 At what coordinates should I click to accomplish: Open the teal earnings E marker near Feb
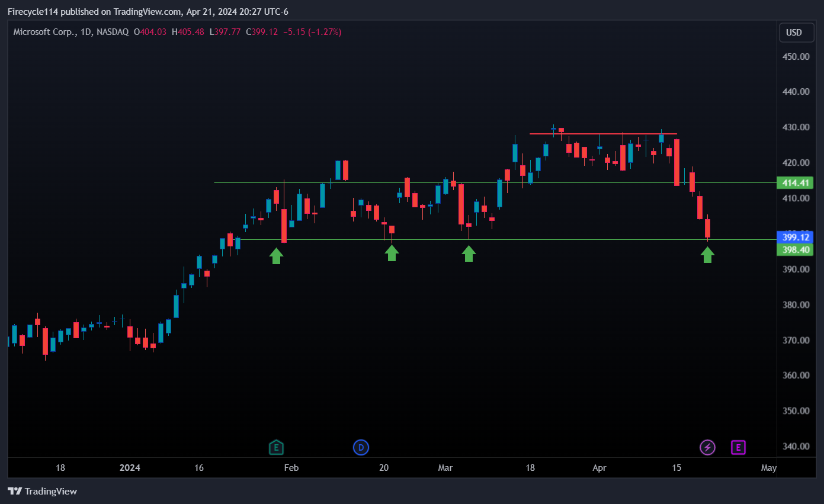[276, 447]
